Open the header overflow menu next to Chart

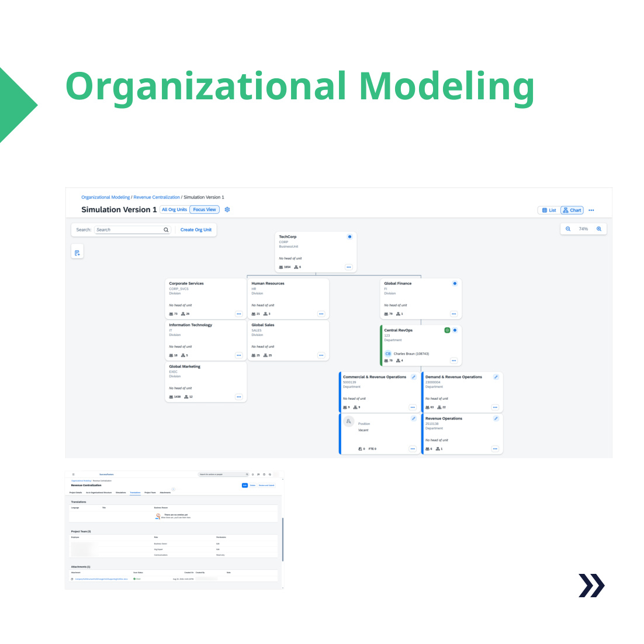pos(591,210)
